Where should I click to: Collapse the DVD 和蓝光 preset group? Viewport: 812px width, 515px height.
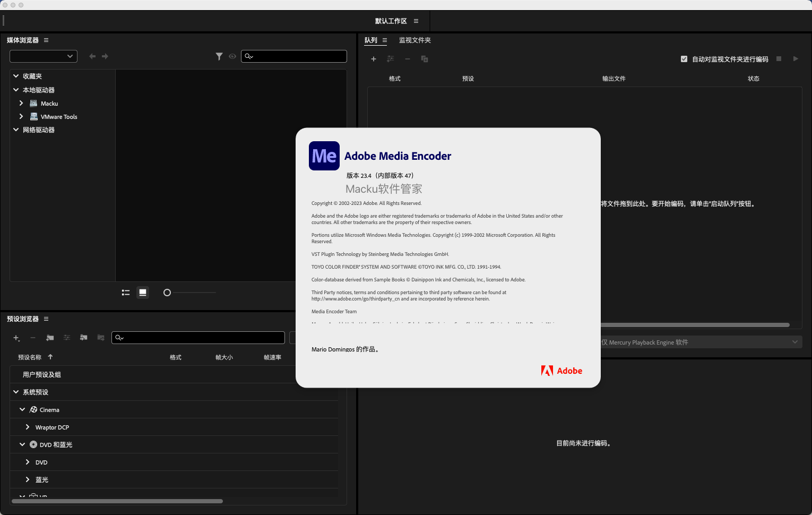(x=22, y=445)
